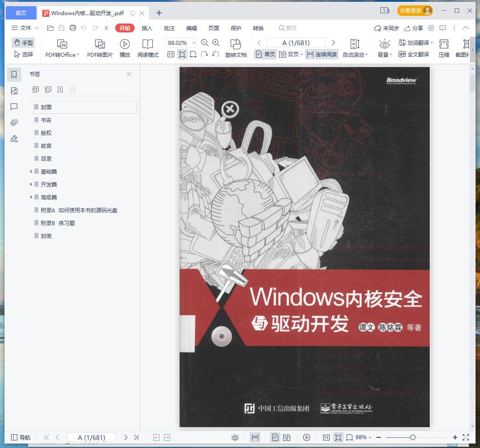
Task: Rotate page counterclockwise icon
Action: [x=216, y=55]
